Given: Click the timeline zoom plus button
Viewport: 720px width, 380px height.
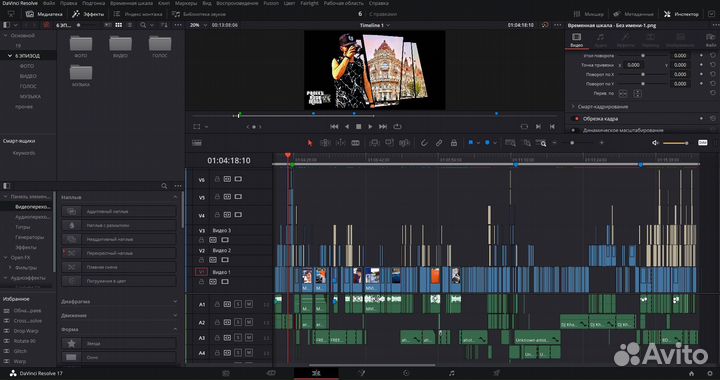Looking at the screenshot, I should (602, 143).
